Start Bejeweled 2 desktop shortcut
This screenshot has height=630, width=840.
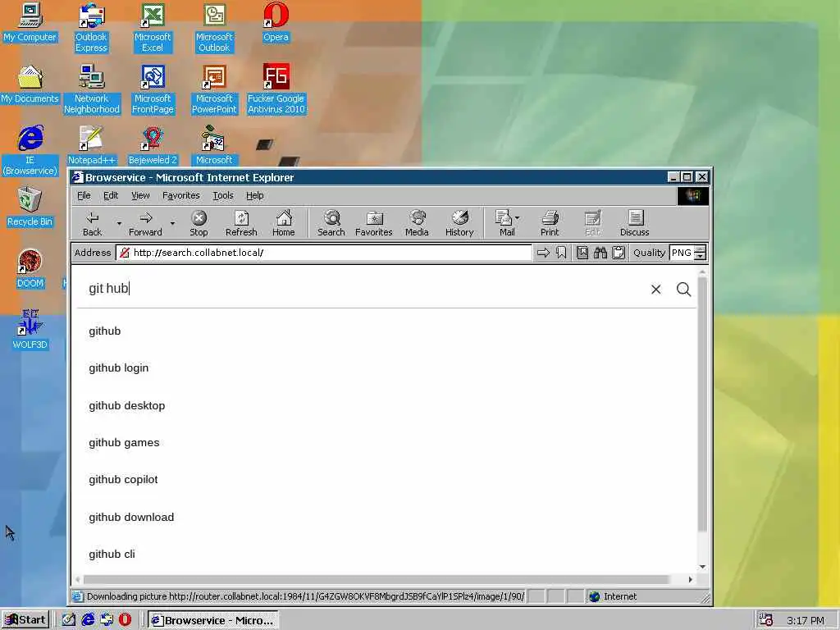pos(153,145)
